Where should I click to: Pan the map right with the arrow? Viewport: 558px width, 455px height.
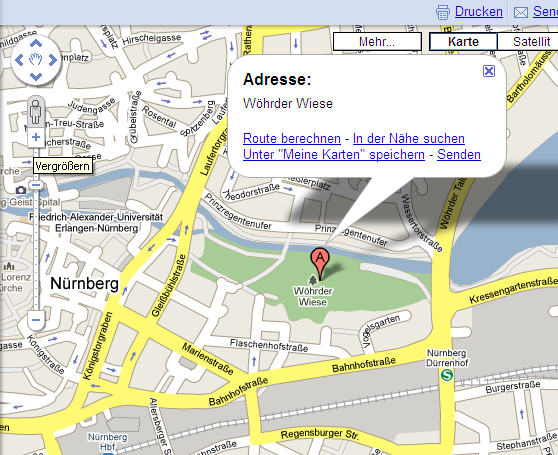coord(52,60)
